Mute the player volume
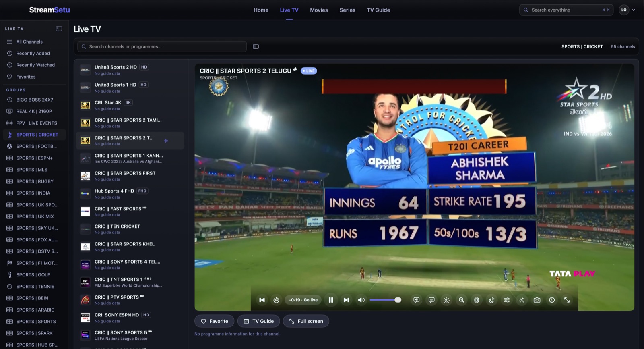Image resolution: width=644 pixels, height=349 pixels. tap(361, 300)
